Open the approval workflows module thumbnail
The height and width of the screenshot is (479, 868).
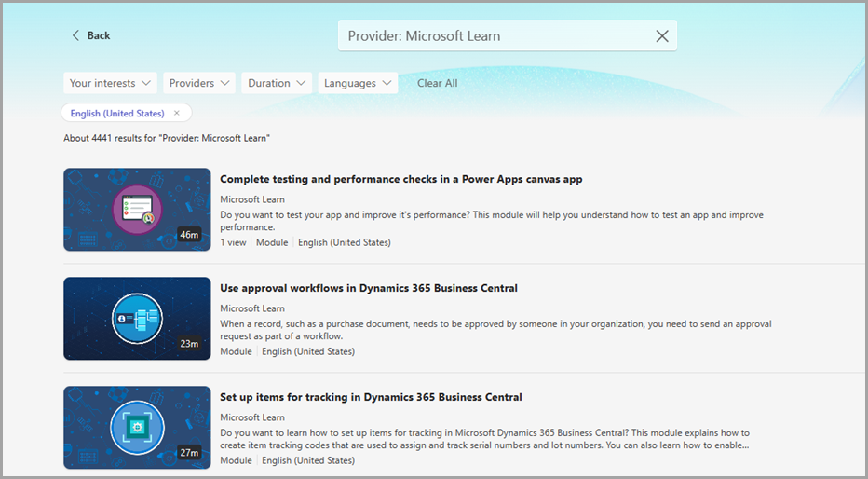click(137, 319)
